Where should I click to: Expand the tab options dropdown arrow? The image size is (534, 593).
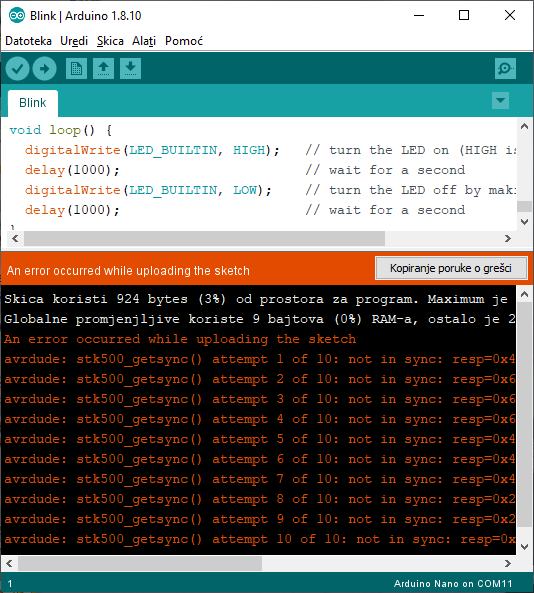[x=500, y=101]
